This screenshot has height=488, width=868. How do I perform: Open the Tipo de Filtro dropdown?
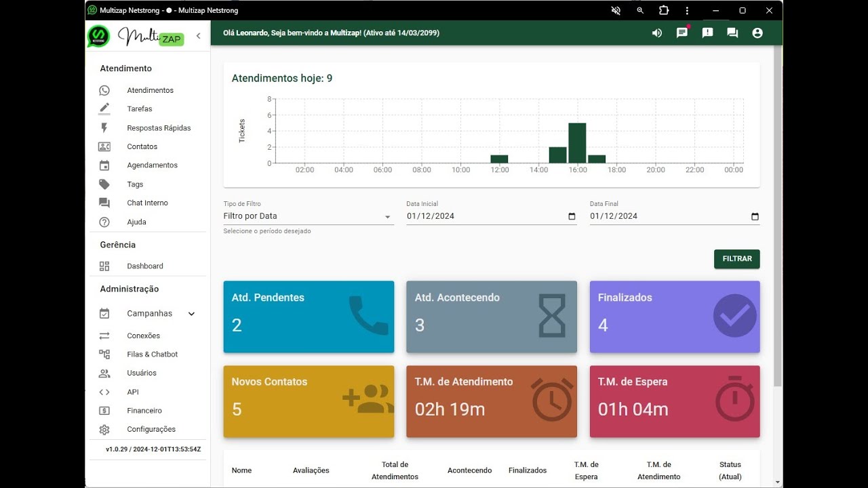pos(309,216)
